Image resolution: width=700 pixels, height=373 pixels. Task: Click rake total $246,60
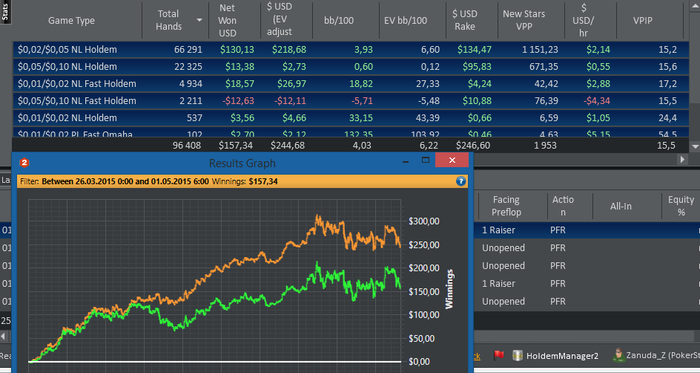(473, 145)
